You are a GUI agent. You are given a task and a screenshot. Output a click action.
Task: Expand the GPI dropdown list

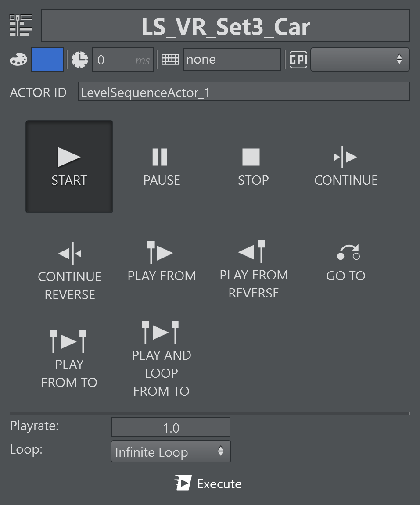click(x=359, y=60)
